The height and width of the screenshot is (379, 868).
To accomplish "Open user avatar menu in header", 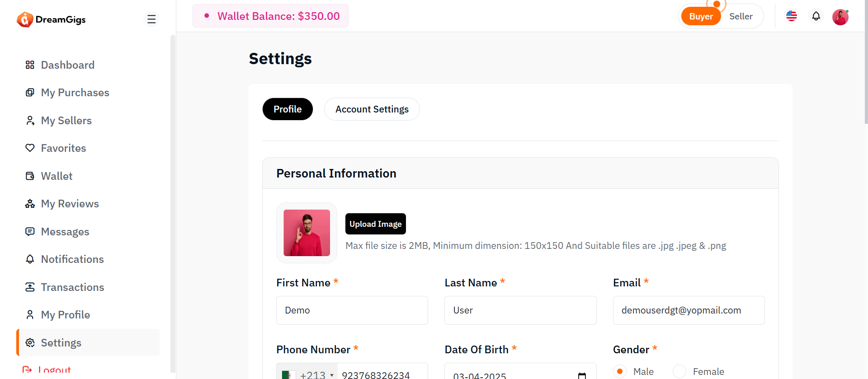I will click(840, 17).
